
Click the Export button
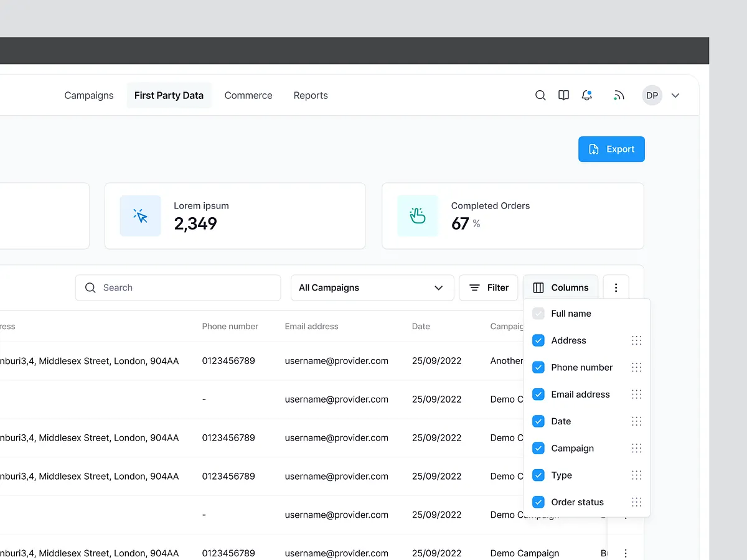tap(611, 149)
